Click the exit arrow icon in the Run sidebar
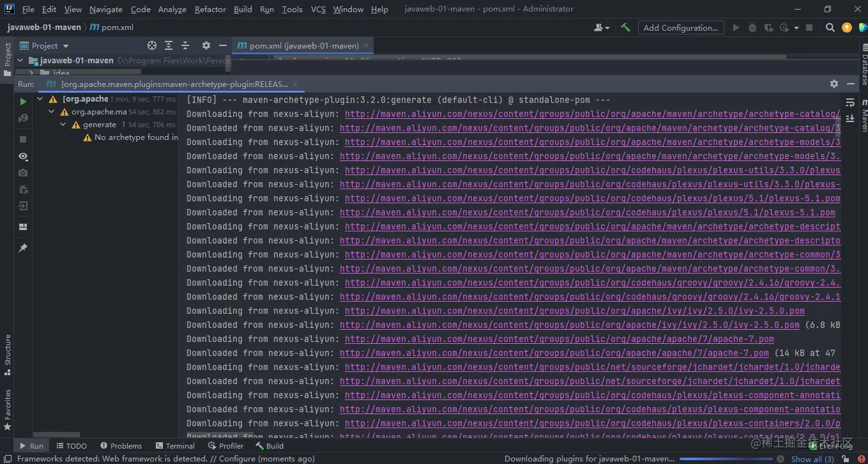This screenshot has height=464, width=868. click(23, 206)
